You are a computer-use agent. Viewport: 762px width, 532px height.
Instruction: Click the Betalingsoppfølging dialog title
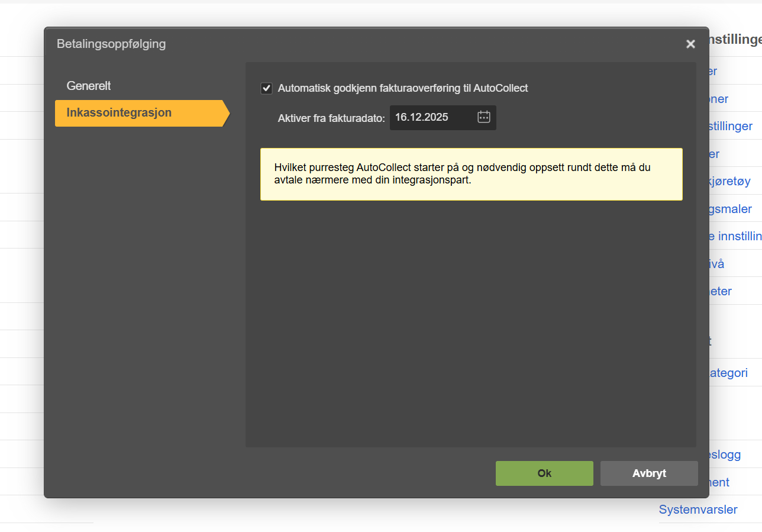click(x=111, y=44)
